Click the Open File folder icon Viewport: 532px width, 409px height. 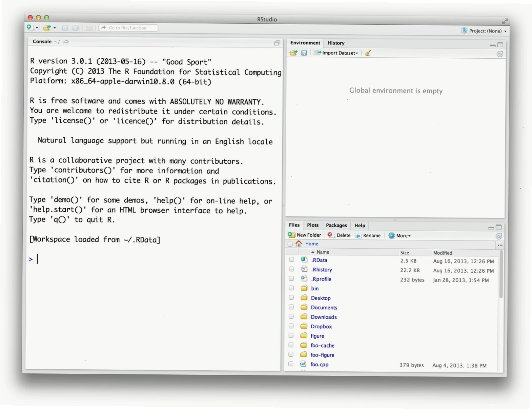point(47,28)
